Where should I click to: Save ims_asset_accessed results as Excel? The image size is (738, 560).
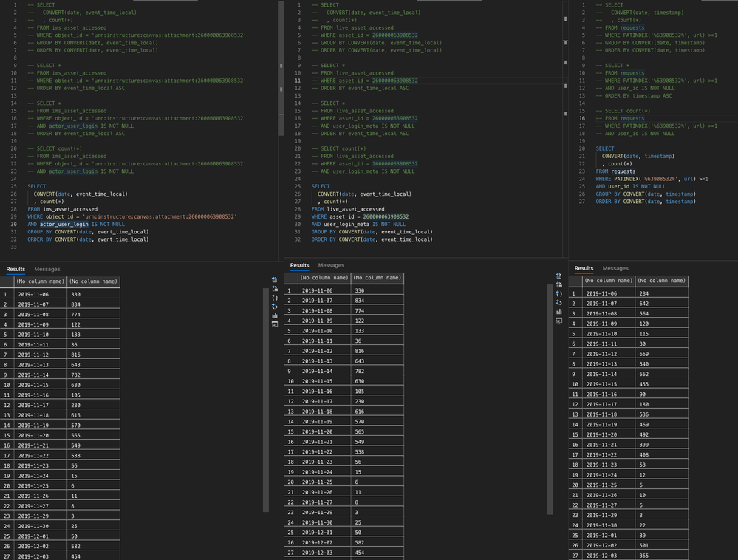pyautogui.click(x=275, y=289)
